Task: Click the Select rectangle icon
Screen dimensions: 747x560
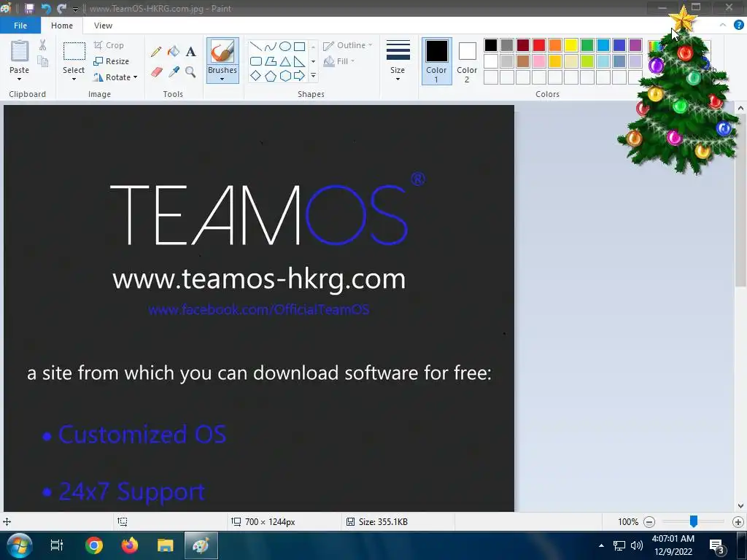Action: pyautogui.click(x=74, y=51)
